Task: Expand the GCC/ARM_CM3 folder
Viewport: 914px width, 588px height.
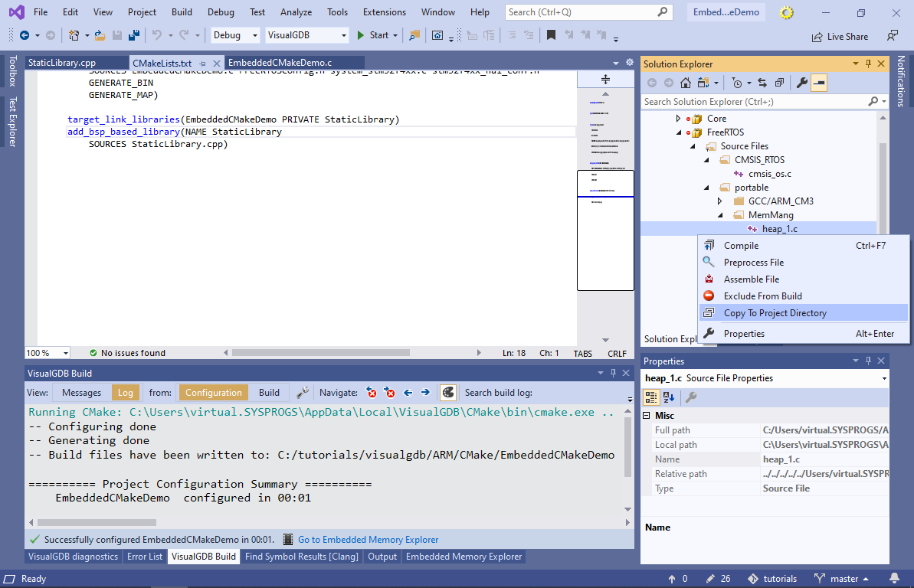Action: 720,201
